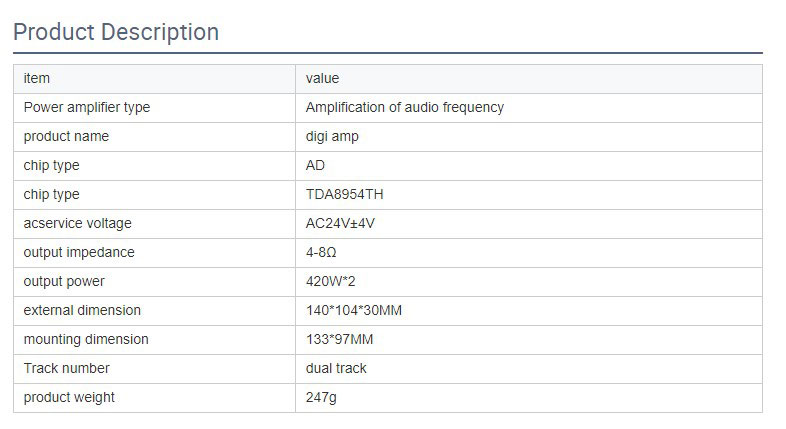Image resolution: width=786 pixels, height=429 pixels.
Task: Click the '420W*2' output power value
Action: point(330,281)
